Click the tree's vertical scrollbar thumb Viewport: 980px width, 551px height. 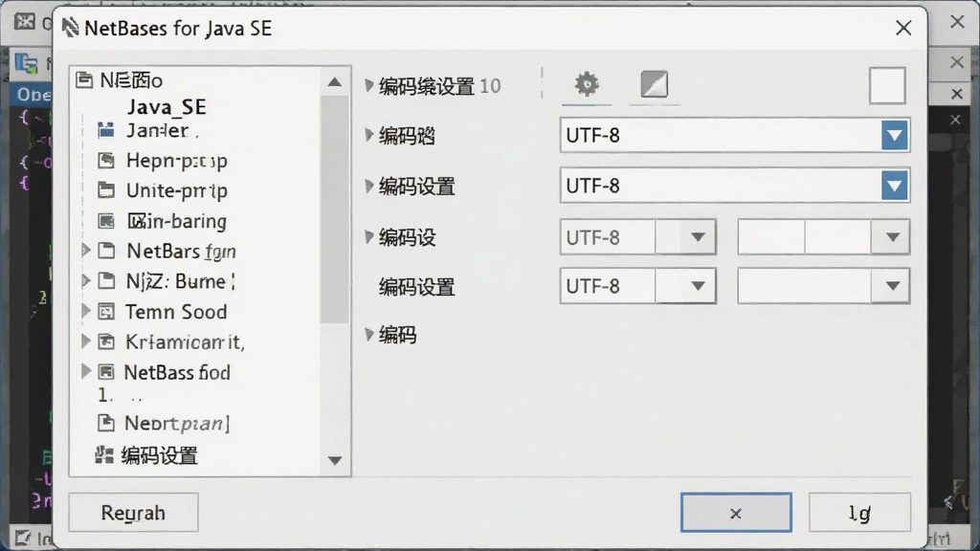pos(334,209)
